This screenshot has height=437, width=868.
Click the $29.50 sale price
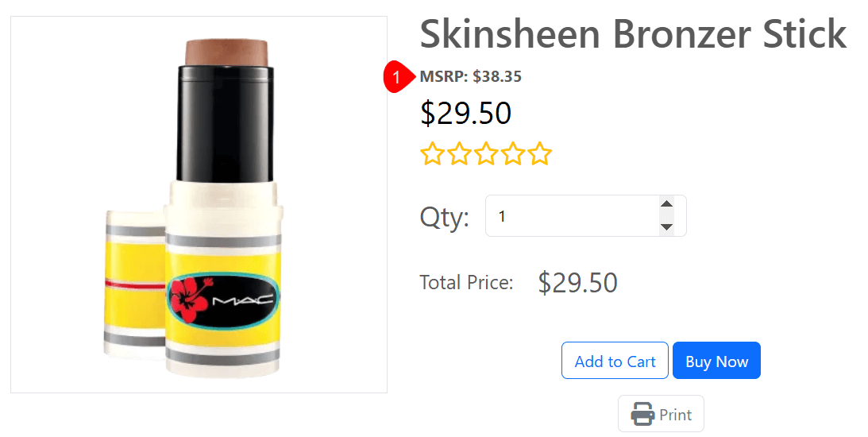tap(465, 113)
